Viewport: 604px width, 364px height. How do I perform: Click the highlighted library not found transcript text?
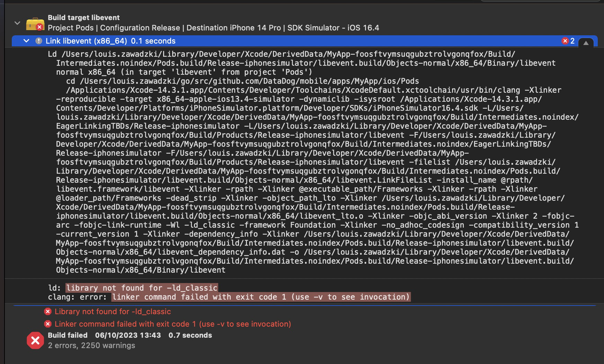pyautogui.click(x=141, y=288)
